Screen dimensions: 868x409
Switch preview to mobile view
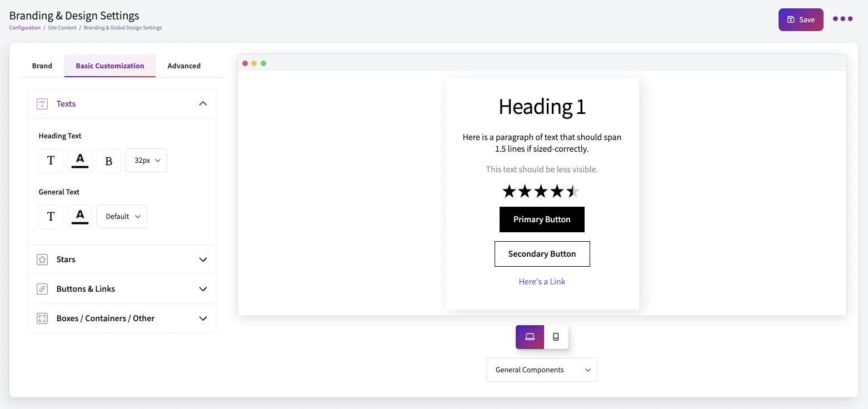[556, 337]
